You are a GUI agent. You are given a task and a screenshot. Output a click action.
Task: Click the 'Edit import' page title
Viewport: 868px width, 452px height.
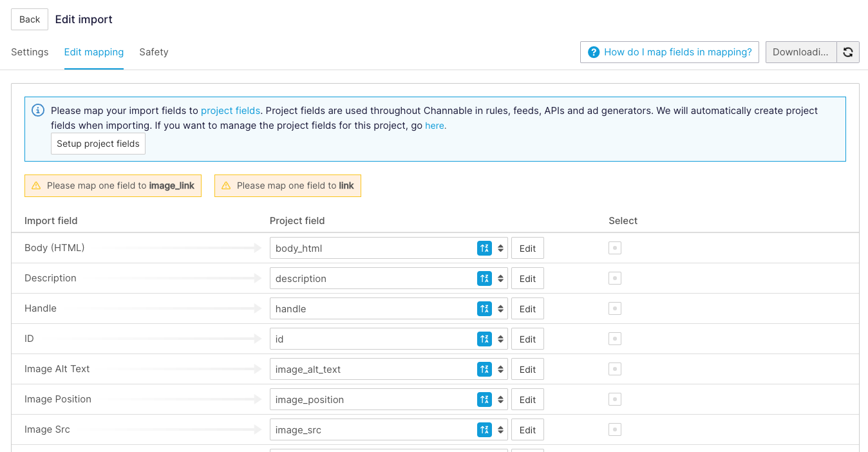pyautogui.click(x=84, y=19)
